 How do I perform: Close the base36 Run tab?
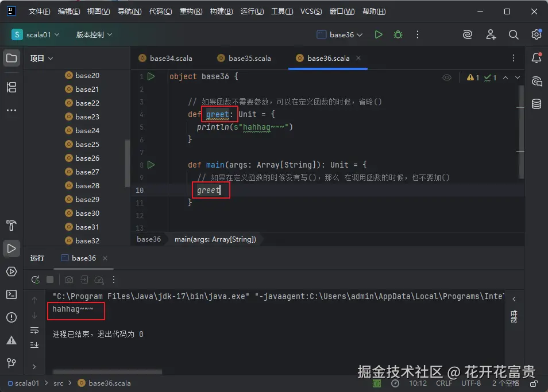105,258
